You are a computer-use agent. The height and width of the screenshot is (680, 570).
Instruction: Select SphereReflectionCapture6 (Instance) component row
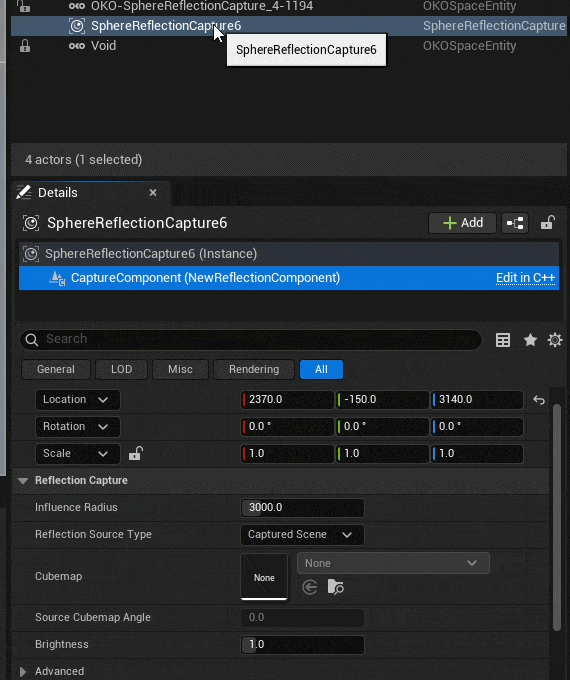coord(288,254)
